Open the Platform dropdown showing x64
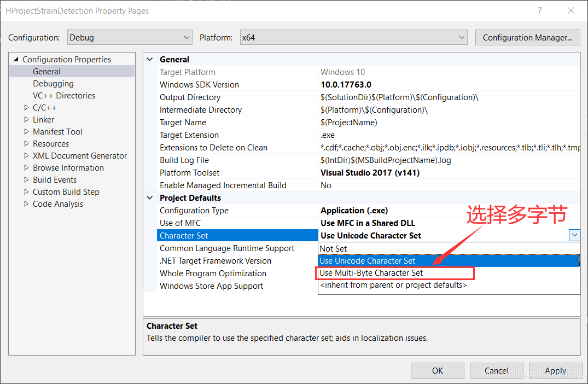The width and height of the screenshot is (588, 384). pos(354,38)
